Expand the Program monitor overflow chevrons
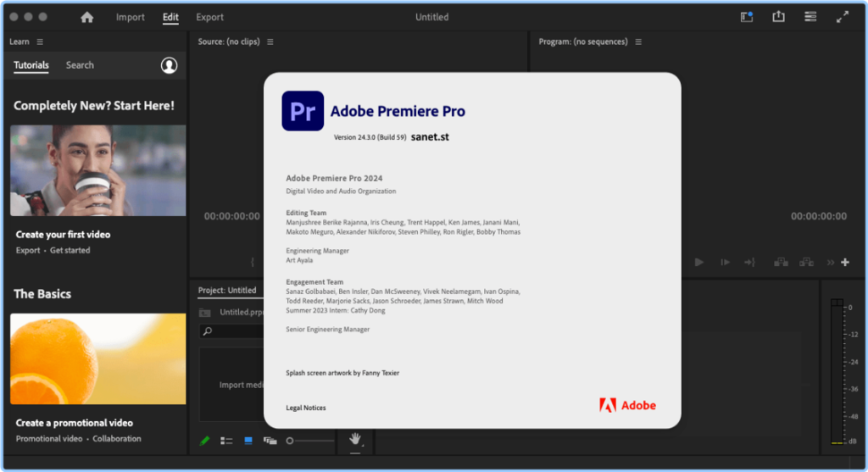Image resolution: width=868 pixels, height=472 pixels. click(x=831, y=263)
